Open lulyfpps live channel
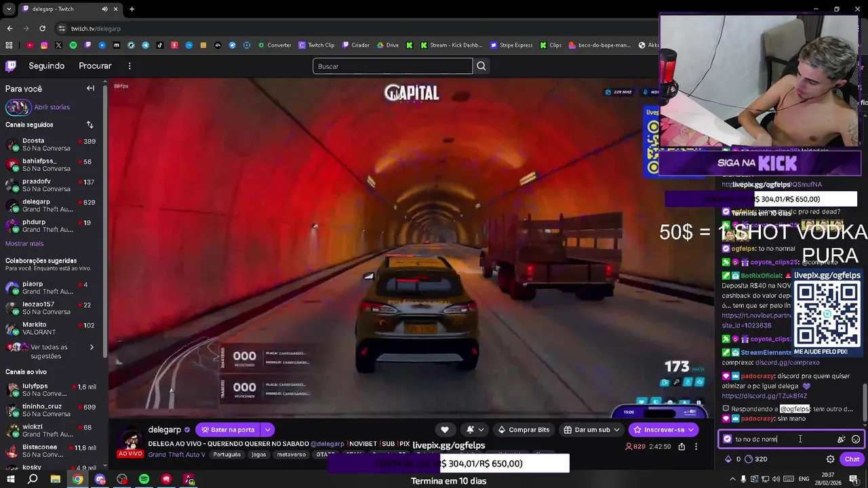 click(x=52, y=390)
